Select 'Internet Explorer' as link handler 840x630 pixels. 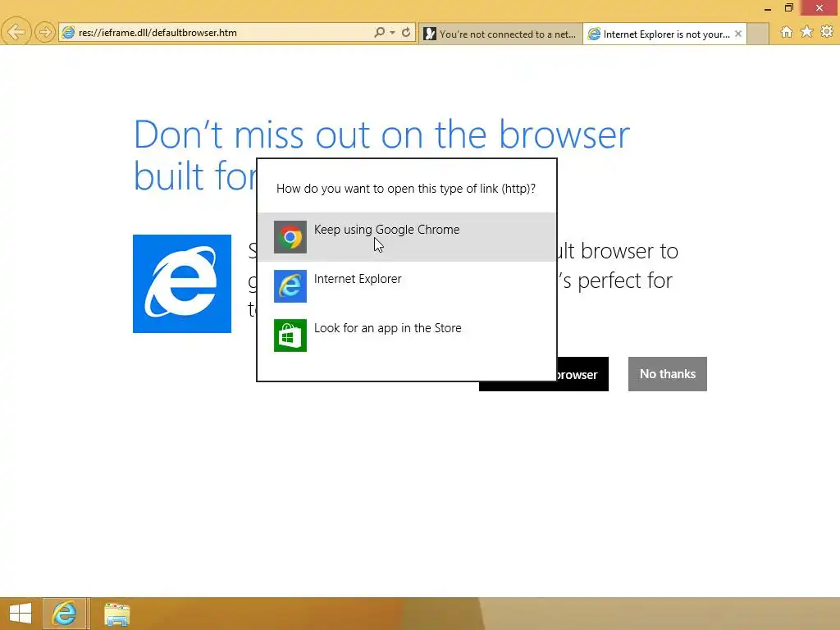point(407,286)
